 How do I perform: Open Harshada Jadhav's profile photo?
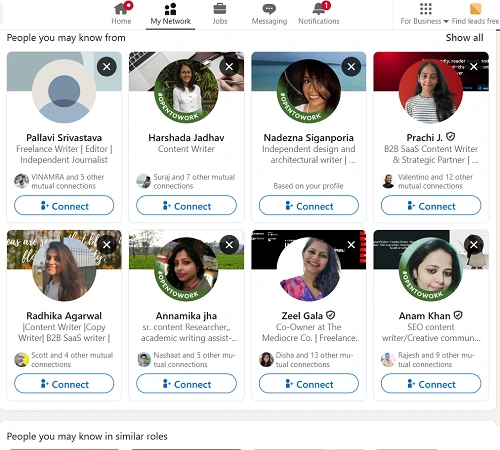click(186, 91)
